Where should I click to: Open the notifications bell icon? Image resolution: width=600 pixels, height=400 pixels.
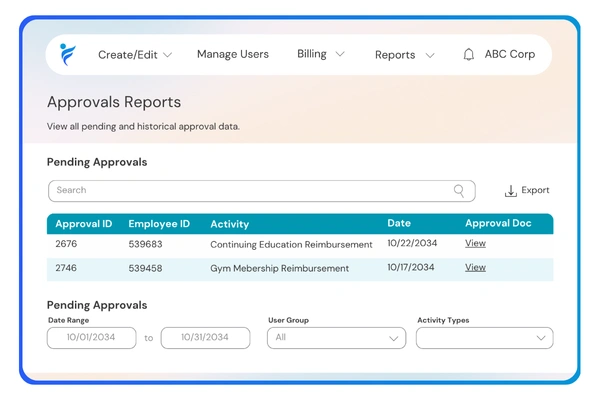pos(468,54)
